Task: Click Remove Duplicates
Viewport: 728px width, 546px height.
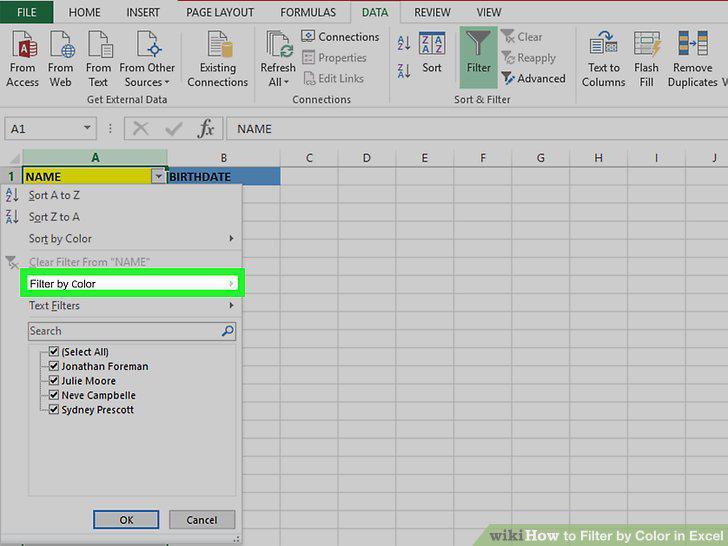Action: click(x=693, y=58)
